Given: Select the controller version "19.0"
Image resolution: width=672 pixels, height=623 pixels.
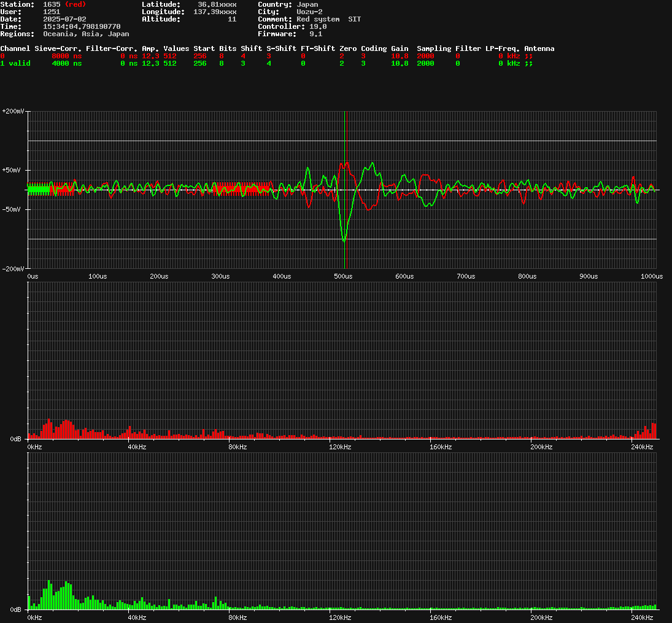Looking at the screenshot, I should click(x=318, y=26).
